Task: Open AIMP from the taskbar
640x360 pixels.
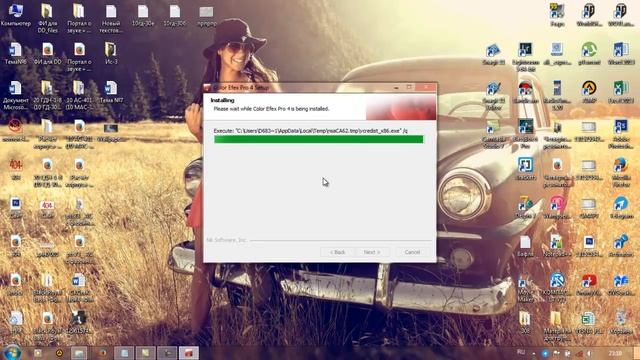Action: pyautogui.click(x=59, y=353)
